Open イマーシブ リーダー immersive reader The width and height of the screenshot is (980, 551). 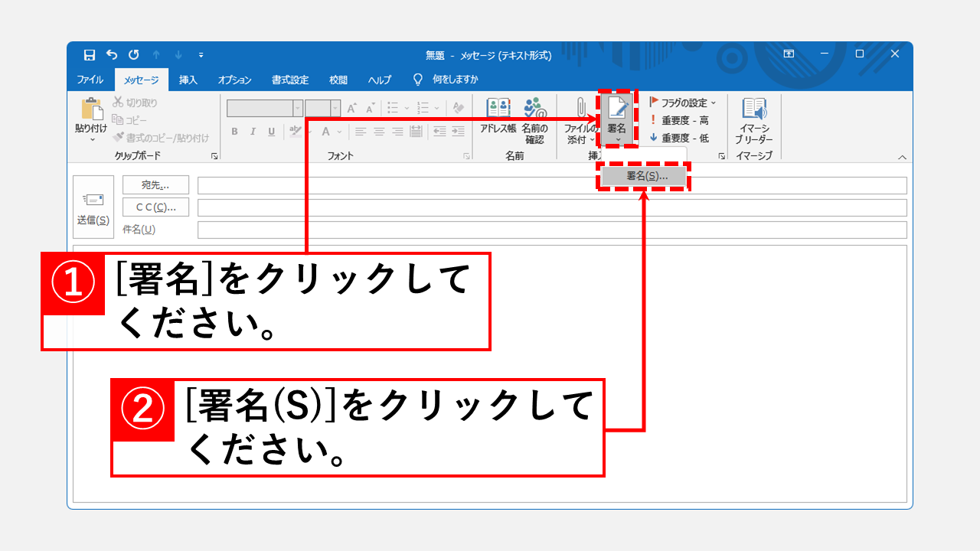tap(754, 121)
